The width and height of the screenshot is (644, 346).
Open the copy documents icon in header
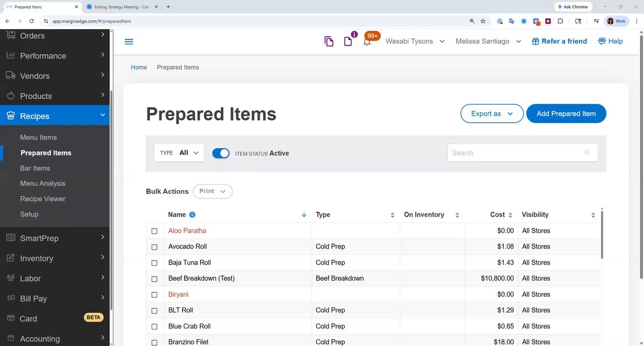[x=329, y=42]
